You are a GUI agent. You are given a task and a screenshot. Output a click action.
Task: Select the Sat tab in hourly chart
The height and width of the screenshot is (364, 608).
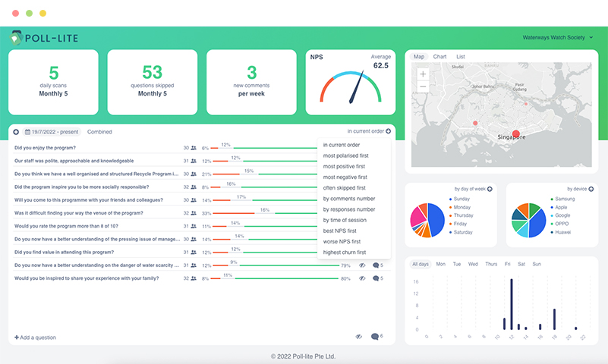coord(521,264)
